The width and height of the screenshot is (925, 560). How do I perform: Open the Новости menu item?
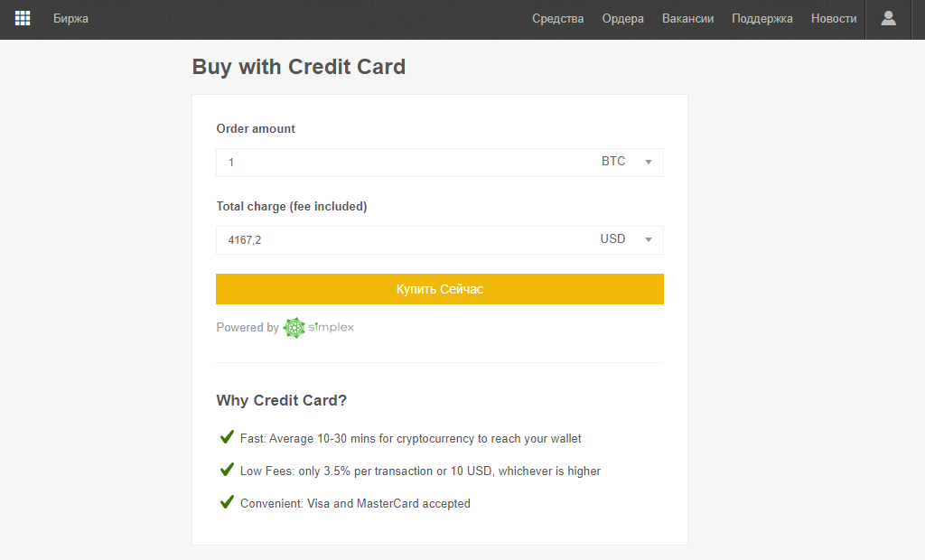(x=834, y=19)
